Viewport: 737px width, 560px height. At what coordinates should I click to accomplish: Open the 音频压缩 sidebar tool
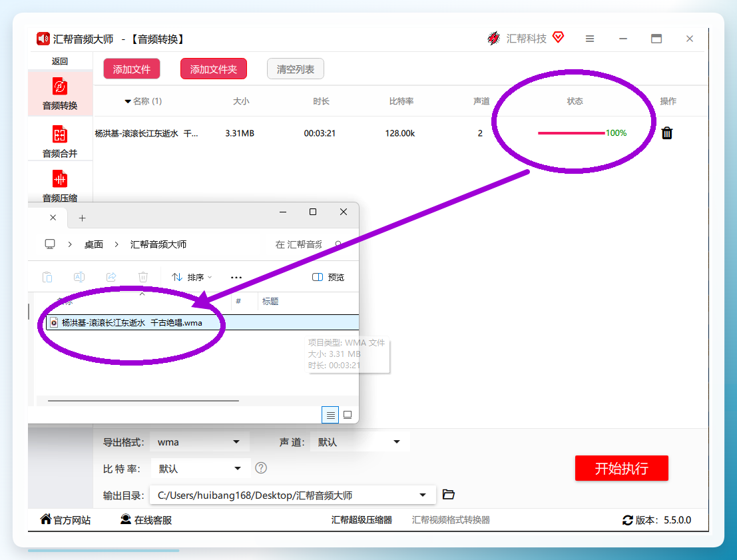(x=60, y=186)
